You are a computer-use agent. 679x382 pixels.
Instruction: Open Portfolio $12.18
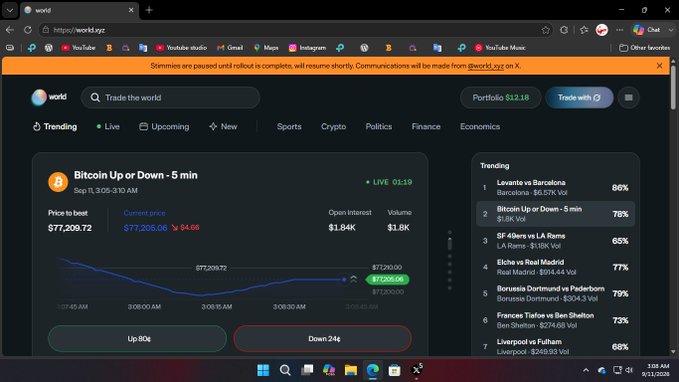coord(501,97)
